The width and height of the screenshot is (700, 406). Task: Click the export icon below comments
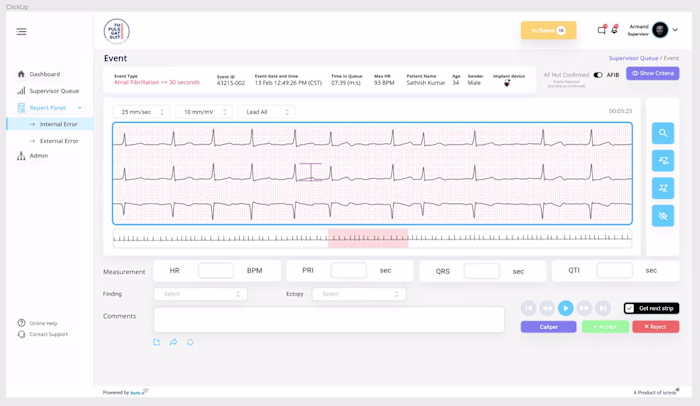[x=157, y=342]
